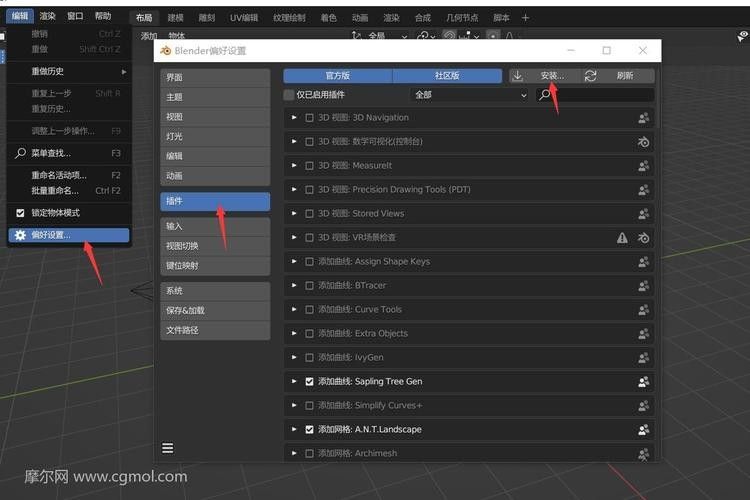Open the hamburger menu in preferences sidebar

pyautogui.click(x=167, y=448)
